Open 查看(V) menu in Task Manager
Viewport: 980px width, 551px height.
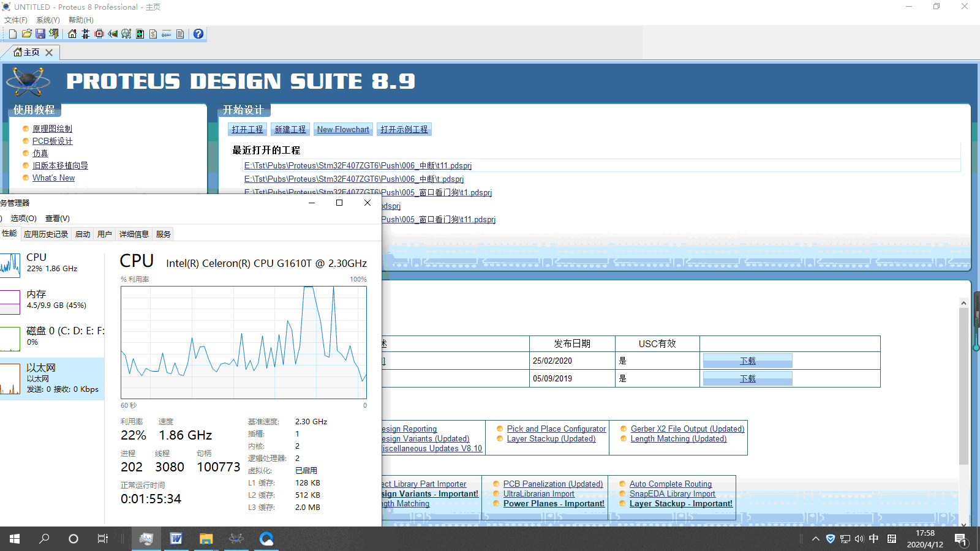click(x=58, y=218)
